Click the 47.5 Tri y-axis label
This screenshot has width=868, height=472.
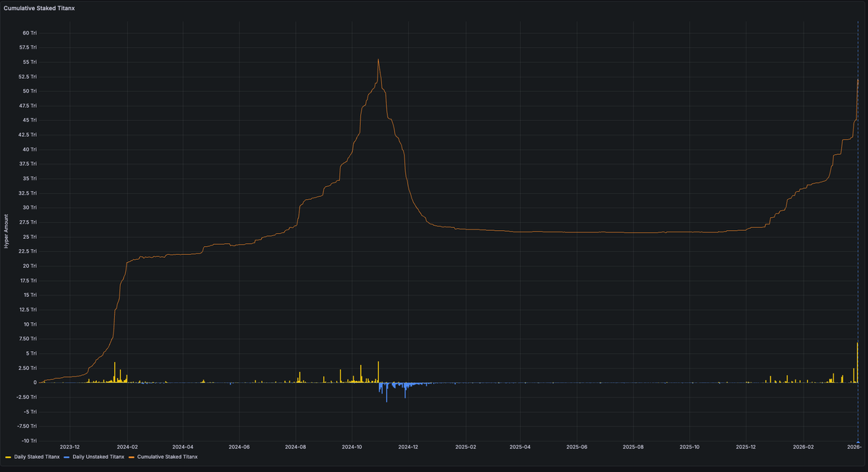(28, 106)
